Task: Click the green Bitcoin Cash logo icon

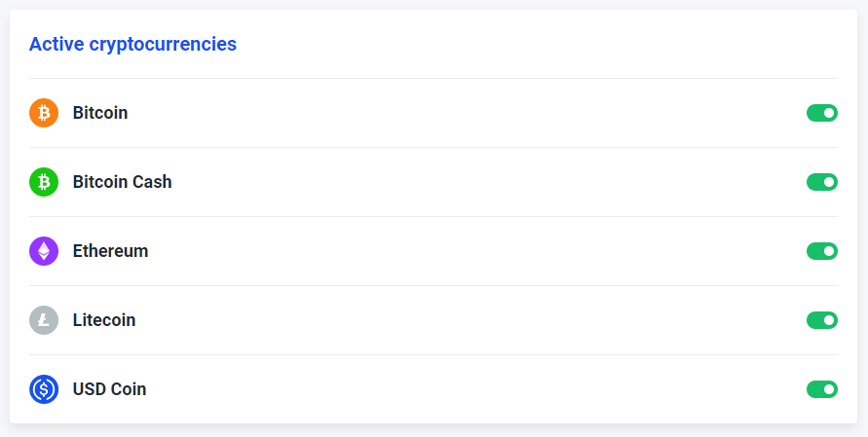Action: pos(44,182)
